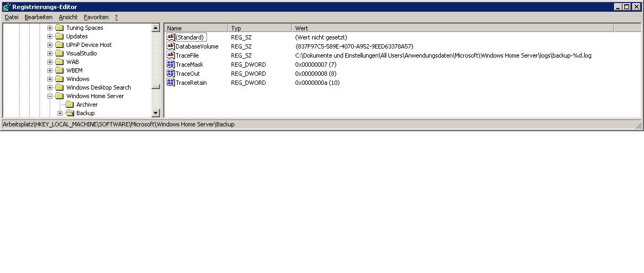Sort by the Typ column header

tap(260, 28)
